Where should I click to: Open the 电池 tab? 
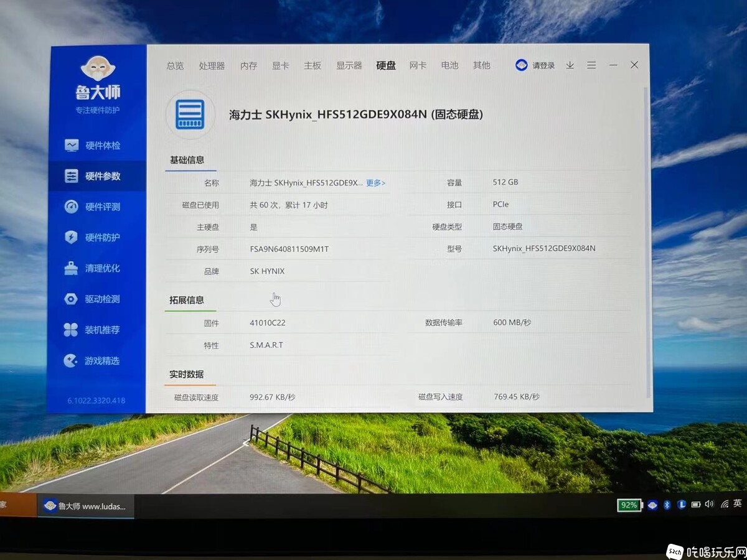click(449, 65)
